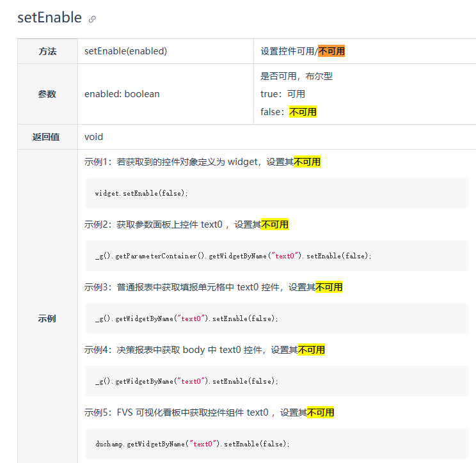This screenshot has height=463, width=476.
Task: Click the true：可用 line
Action: click(x=283, y=94)
